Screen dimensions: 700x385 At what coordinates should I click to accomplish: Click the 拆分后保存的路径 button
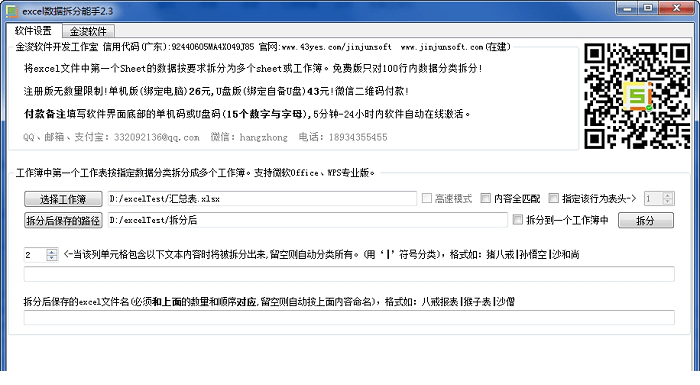(x=63, y=220)
